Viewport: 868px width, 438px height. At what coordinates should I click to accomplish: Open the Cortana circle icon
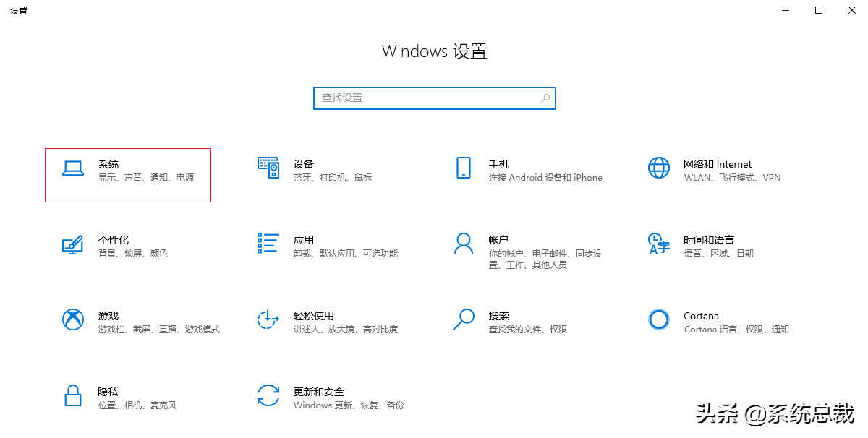click(659, 319)
